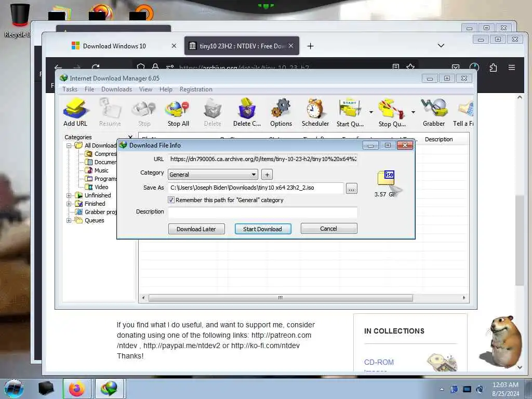Select the Video category

[101, 187]
